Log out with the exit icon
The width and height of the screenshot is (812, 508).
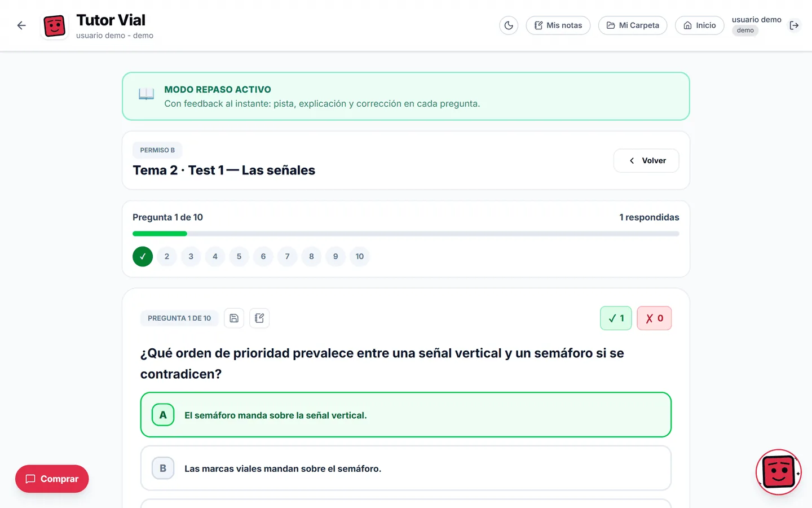(x=794, y=25)
